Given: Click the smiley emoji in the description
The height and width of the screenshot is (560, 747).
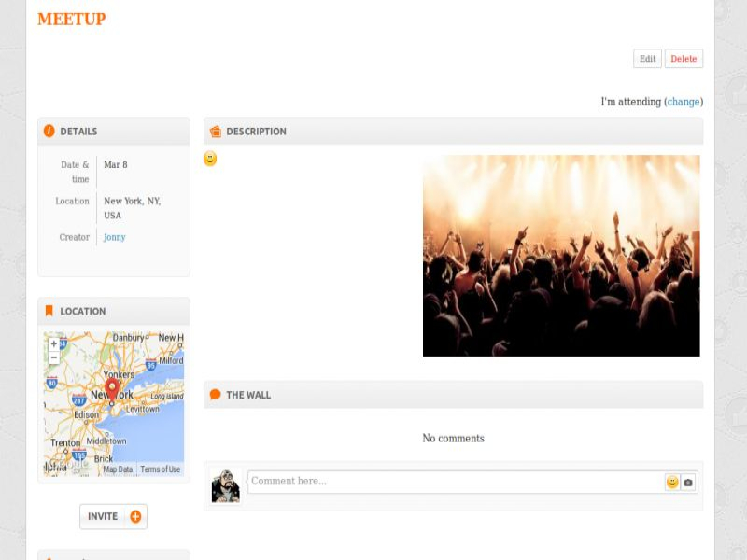Looking at the screenshot, I should [210, 160].
